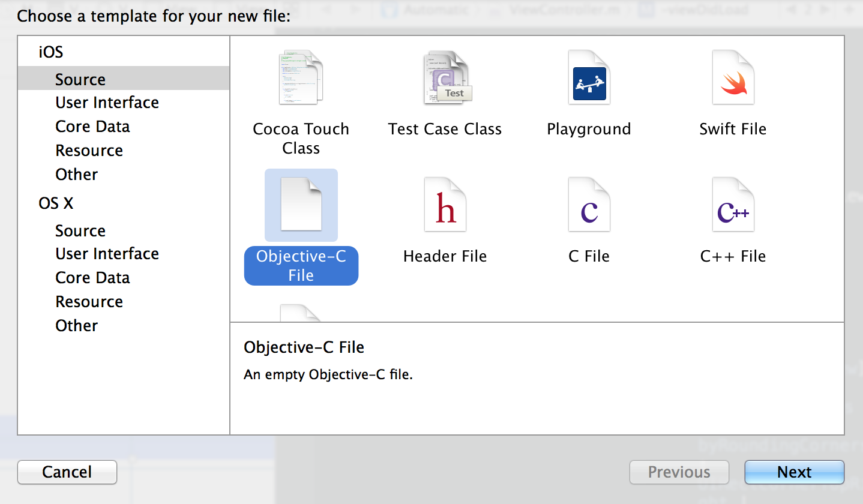The width and height of the screenshot is (863, 504).
Task: Choose the Test Case Class template icon
Action: click(x=447, y=77)
